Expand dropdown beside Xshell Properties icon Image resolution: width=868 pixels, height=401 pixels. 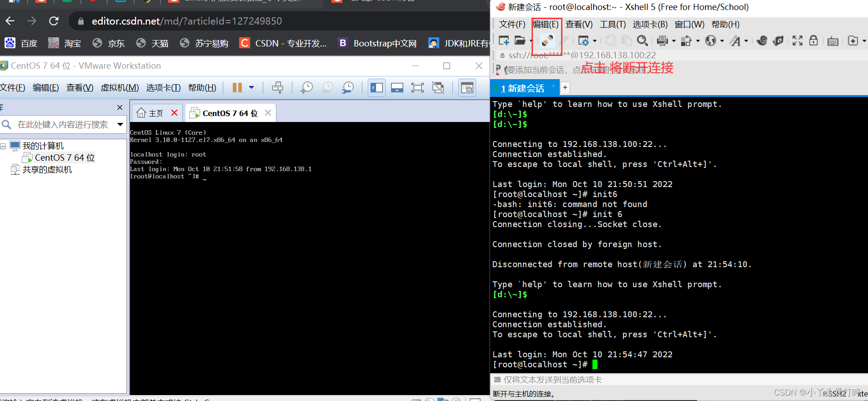point(594,41)
